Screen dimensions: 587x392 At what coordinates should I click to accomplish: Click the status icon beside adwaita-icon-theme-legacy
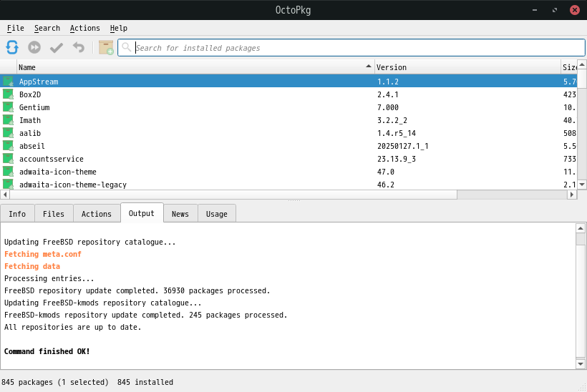point(9,185)
